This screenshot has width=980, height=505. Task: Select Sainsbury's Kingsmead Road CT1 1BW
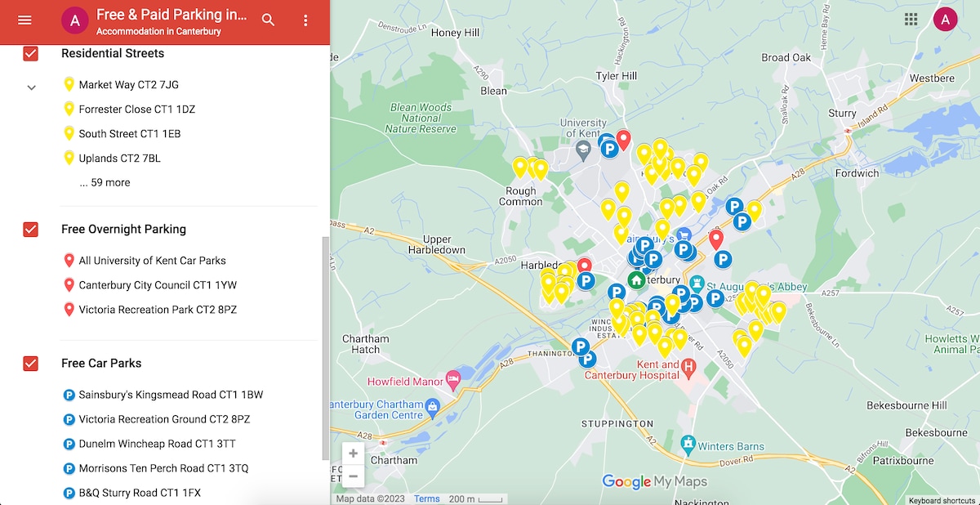171,395
